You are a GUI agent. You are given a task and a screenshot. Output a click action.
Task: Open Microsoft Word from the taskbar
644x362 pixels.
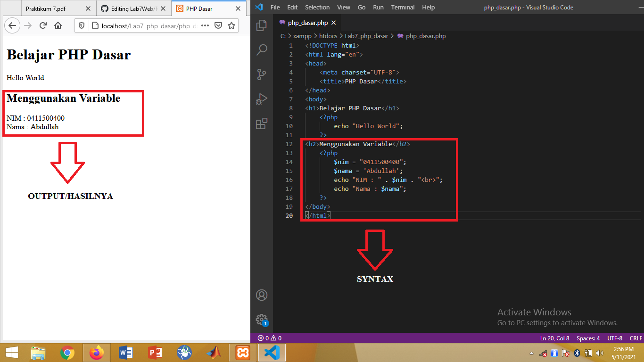(125, 353)
